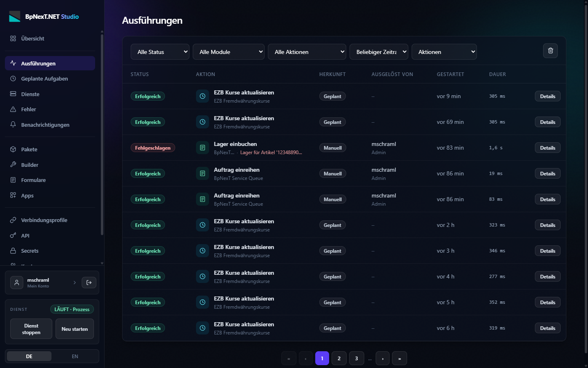The height and width of the screenshot is (368, 588).
Task: Click the Secrets lock icon
Action: tap(13, 251)
